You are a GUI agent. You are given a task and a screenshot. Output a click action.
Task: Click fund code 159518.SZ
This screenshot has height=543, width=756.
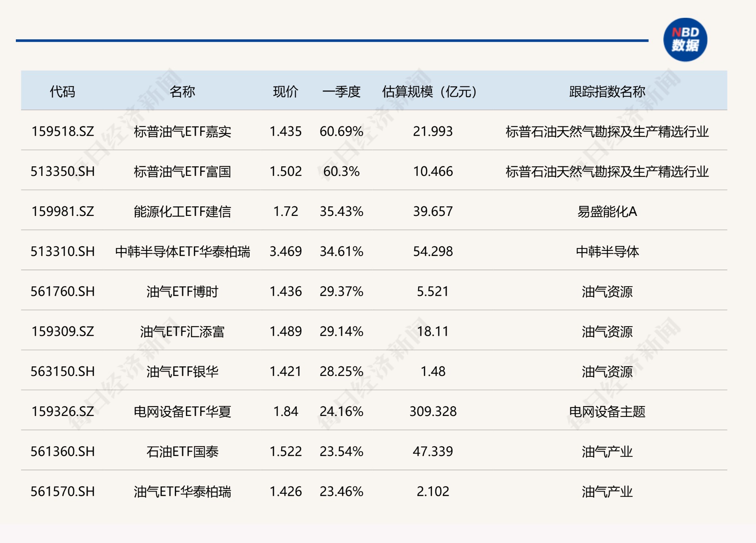[63, 131]
